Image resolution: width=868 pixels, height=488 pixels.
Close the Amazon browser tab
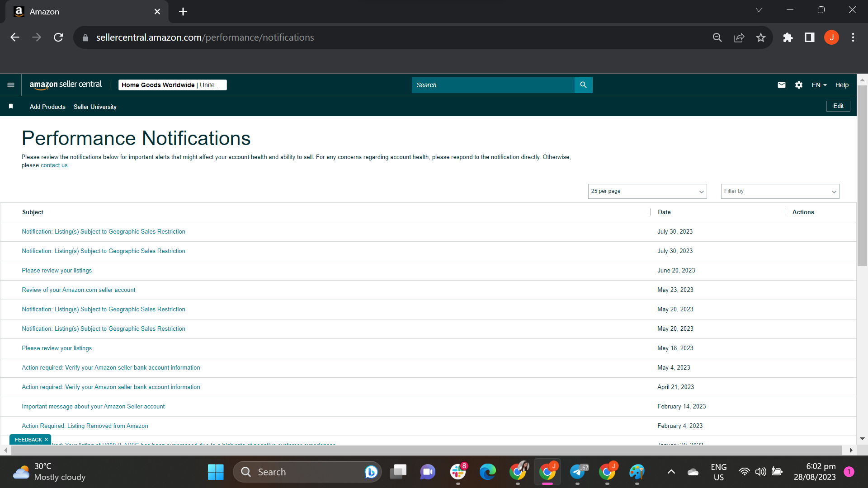157,12
